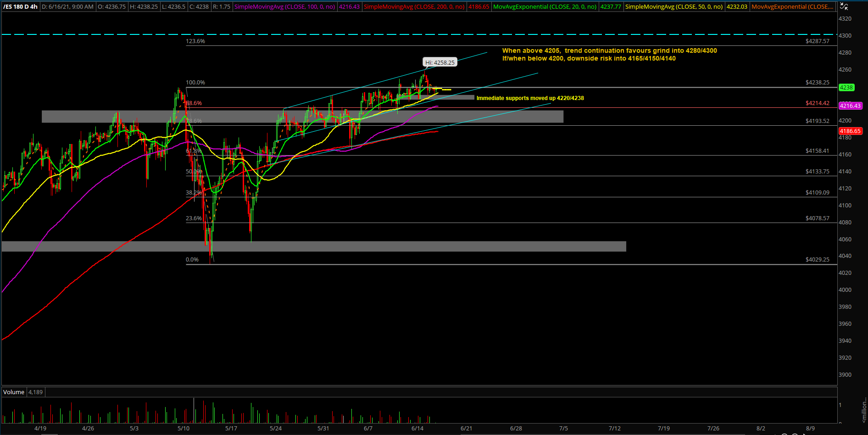Click the Volume study label
Screen dimensions: 868x435
(14, 392)
